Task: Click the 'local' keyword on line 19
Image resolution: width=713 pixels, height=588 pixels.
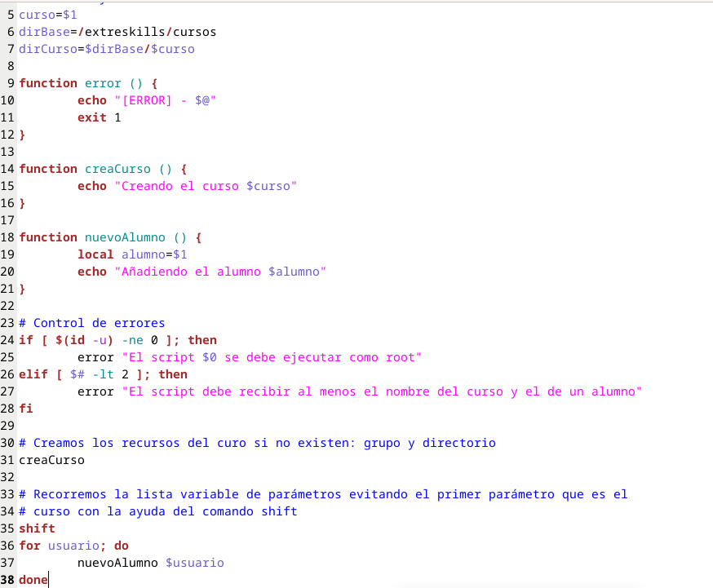Action: [x=95, y=254]
